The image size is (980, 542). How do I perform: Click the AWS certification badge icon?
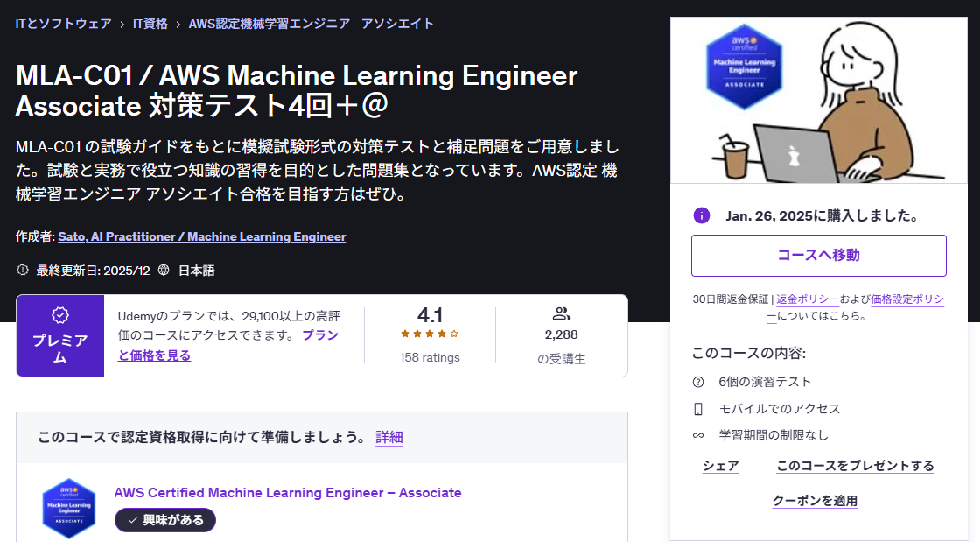click(68, 508)
